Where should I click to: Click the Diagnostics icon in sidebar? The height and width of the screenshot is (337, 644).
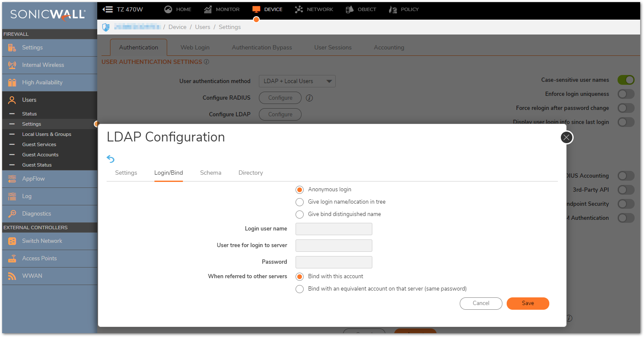tap(12, 214)
